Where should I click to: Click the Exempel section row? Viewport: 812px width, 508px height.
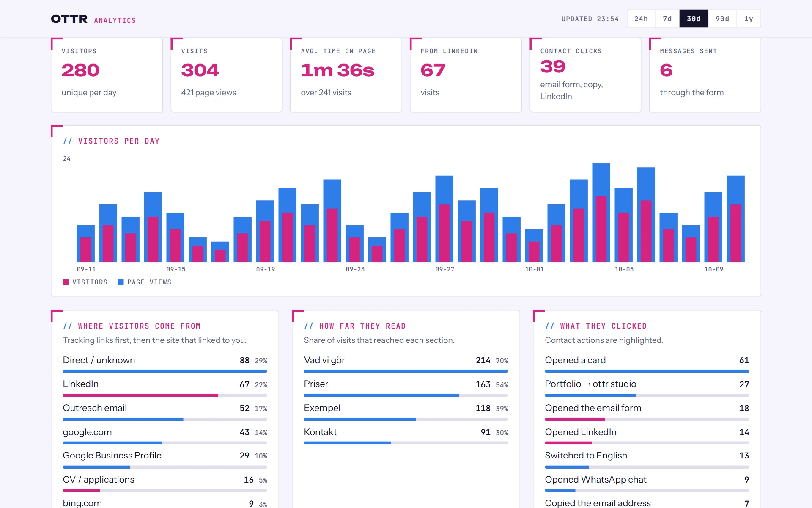tap(406, 411)
